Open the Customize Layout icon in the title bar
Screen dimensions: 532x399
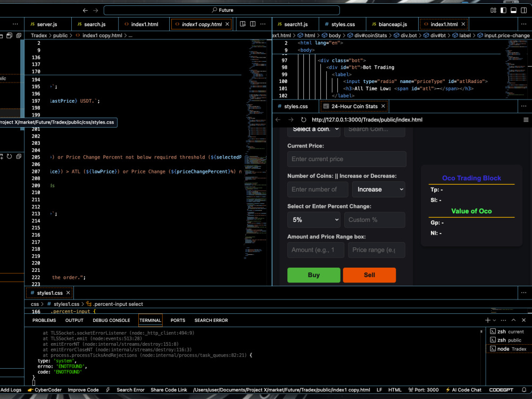pyautogui.click(x=493, y=10)
